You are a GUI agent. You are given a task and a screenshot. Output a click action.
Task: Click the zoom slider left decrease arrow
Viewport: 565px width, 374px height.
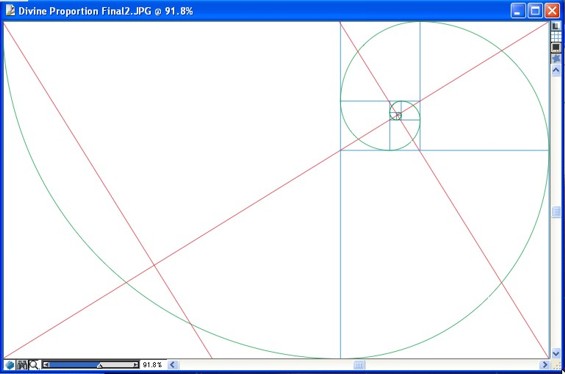46,365
